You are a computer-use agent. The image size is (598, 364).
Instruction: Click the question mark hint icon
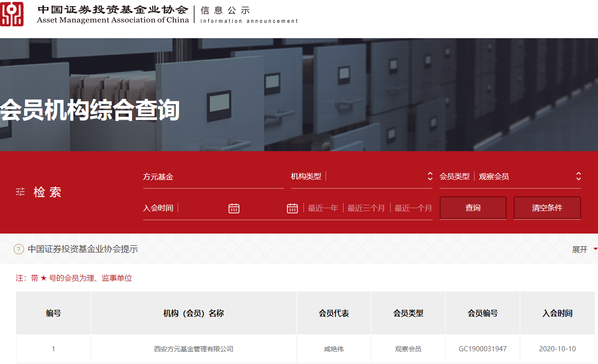pyautogui.click(x=19, y=249)
